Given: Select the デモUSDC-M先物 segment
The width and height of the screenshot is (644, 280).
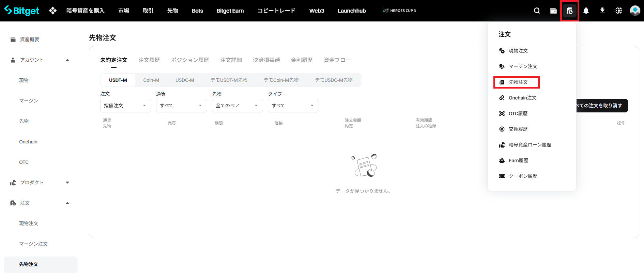Looking at the screenshot, I should (x=334, y=80).
